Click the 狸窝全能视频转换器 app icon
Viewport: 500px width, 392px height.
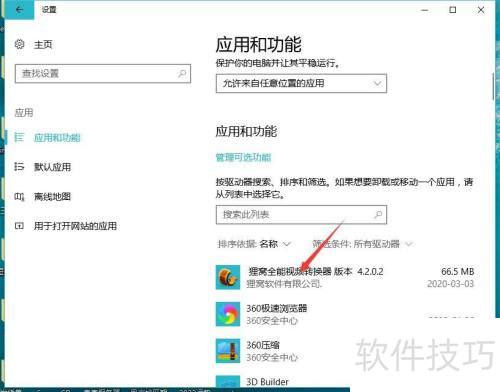(228, 277)
